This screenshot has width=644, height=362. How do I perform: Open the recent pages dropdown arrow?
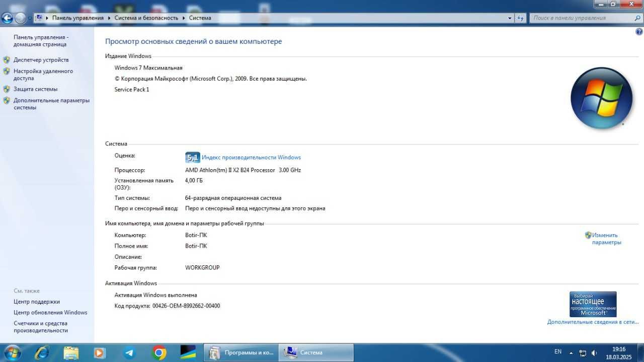tap(30, 18)
